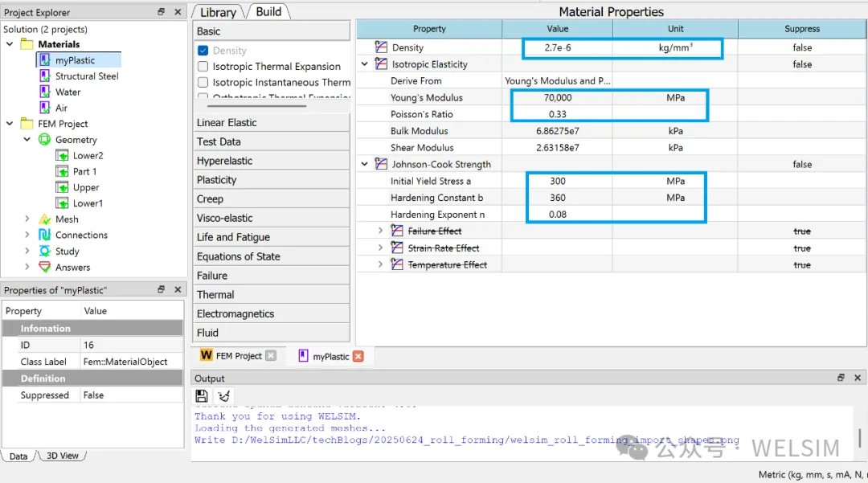This screenshot has width=868, height=483.
Task: Click the Temperature Effect property icon
Action: 397,264
